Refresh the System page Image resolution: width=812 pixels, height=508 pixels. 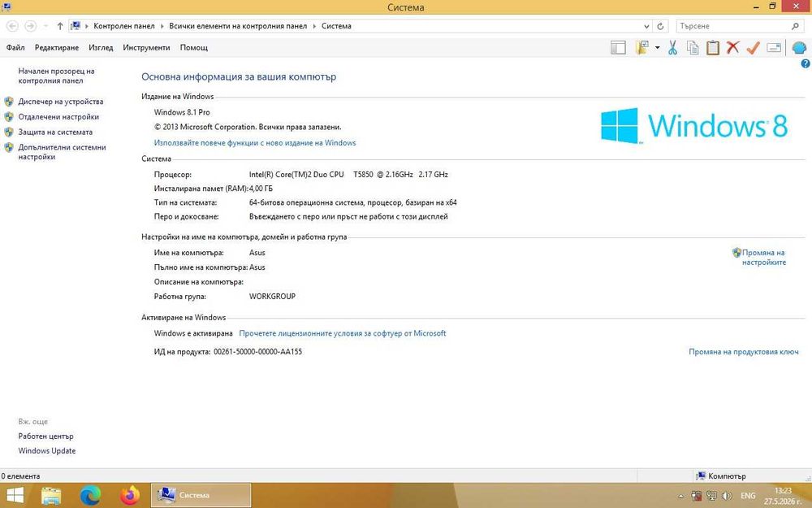coord(660,26)
